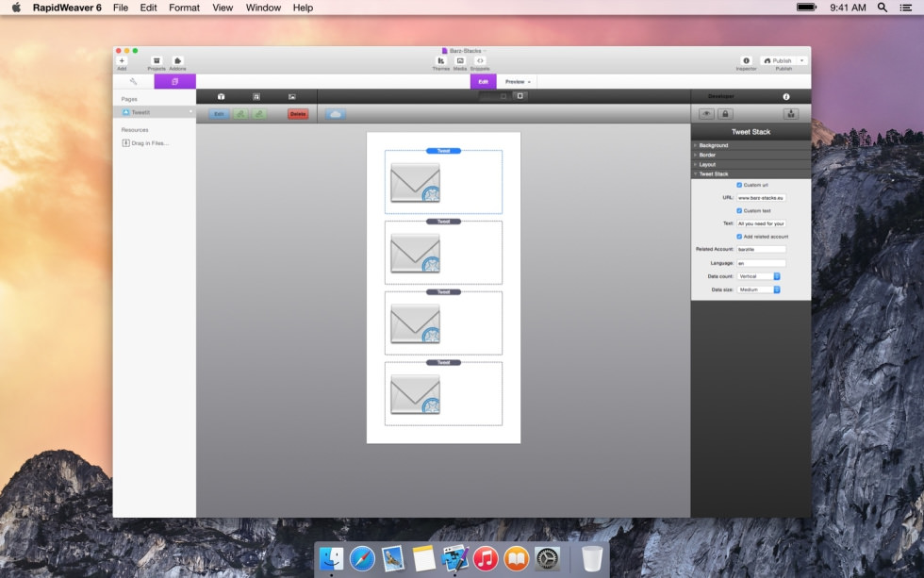The image size is (924, 578).
Task: Open the Data count dropdown
Action: tap(758, 276)
